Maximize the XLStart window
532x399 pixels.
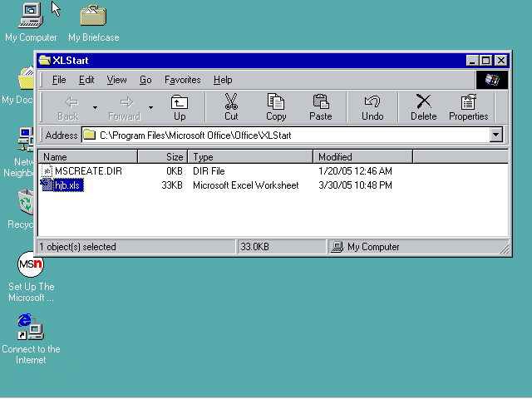485,61
